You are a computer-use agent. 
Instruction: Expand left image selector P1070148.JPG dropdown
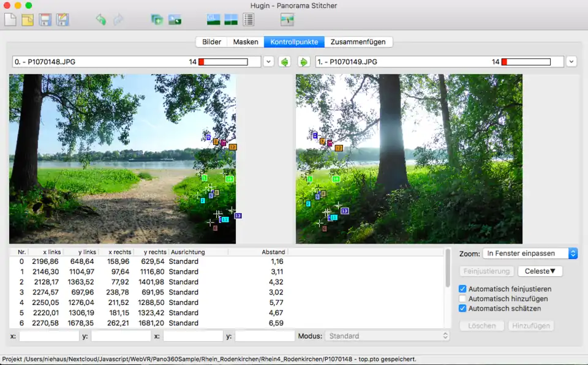pyautogui.click(x=268, y=62)
